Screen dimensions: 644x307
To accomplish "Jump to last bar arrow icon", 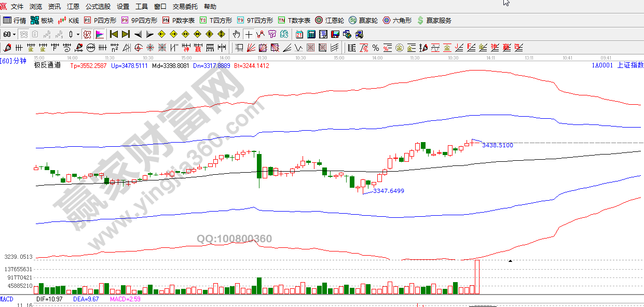I will (x=126, y=35).
